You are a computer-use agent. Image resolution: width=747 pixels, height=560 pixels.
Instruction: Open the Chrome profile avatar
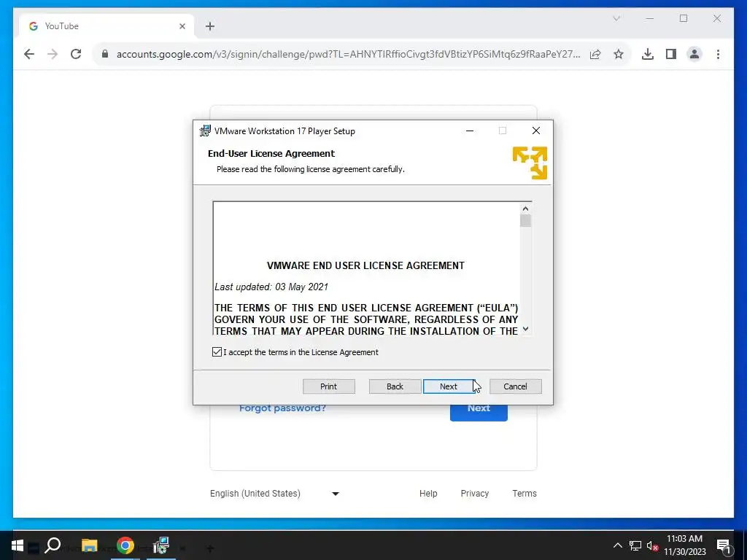(x=694, y=54)
